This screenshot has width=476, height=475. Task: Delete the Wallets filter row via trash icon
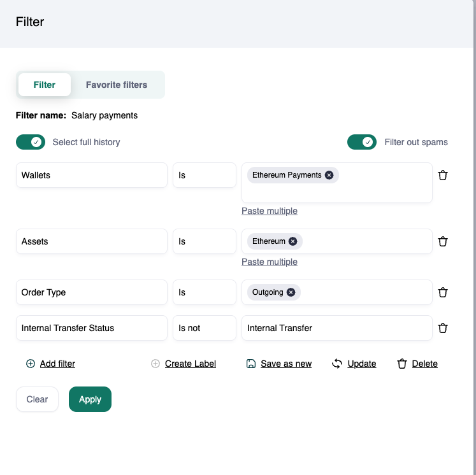[443, 175]
